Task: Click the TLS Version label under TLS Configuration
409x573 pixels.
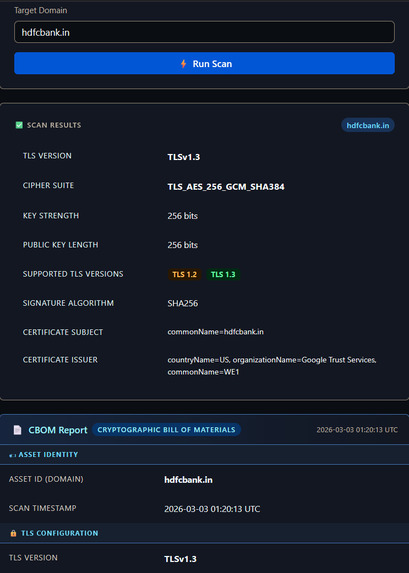Action: point(33,558)
